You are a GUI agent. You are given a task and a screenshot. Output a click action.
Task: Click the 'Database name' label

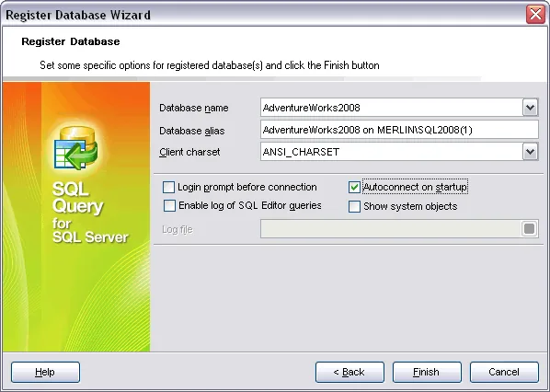click(x=194, y=108)
